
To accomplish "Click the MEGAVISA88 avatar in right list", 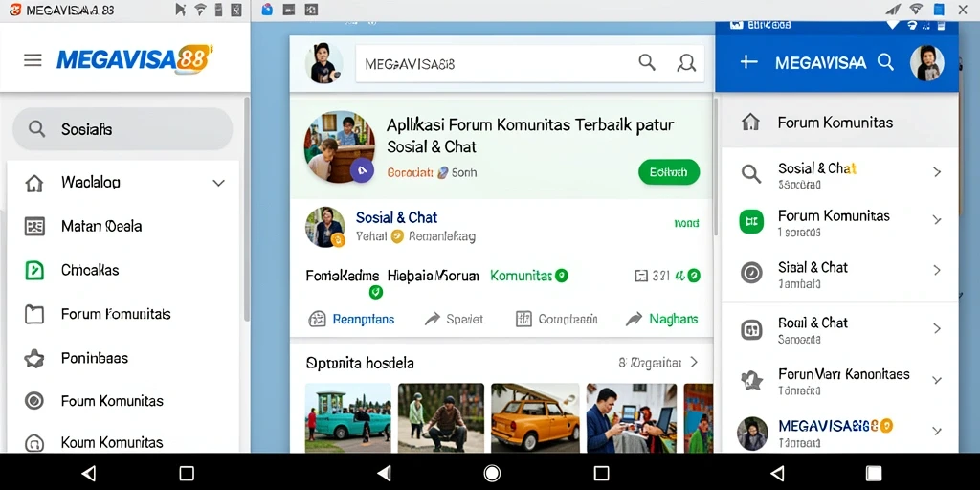I will tap(752, 434).
